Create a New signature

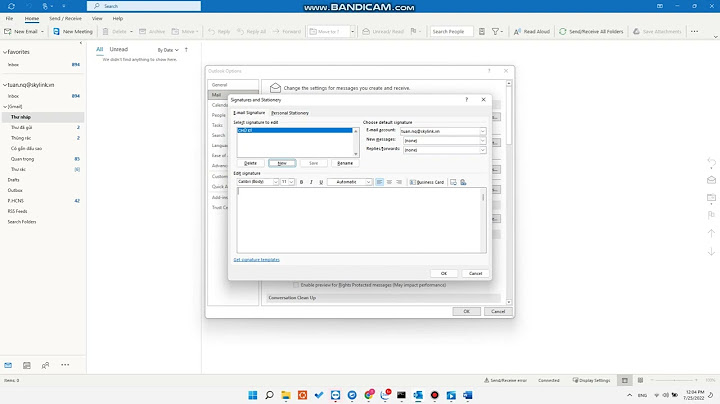pyautogui.click(x=282, y=163)
